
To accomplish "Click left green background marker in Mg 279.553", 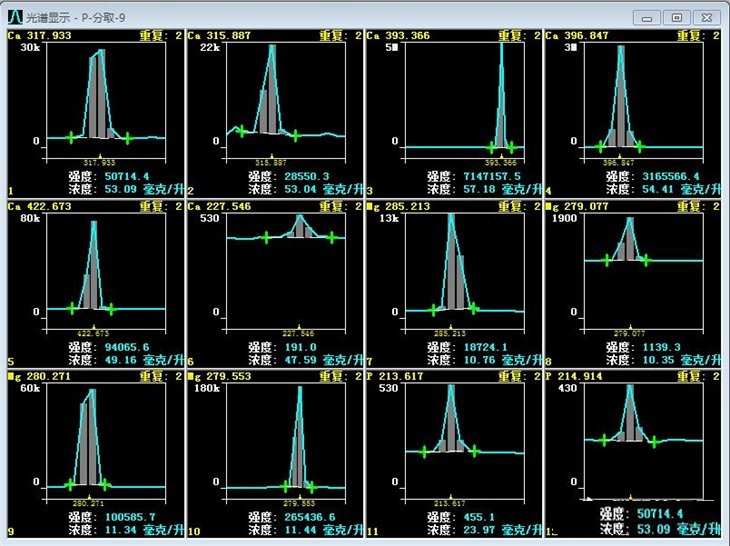I will tap(285, 487).
